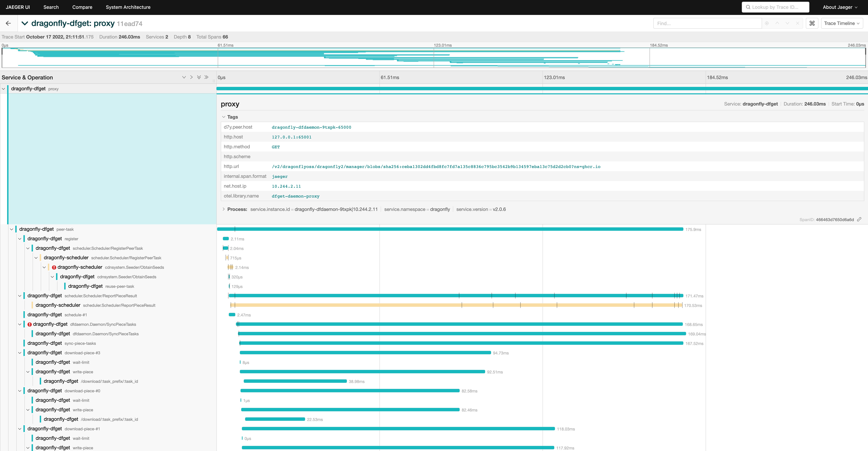The height and width of the screenshot is (451, 868).
Task: Click the 94.73ms download-piece-#3 bar
Action: click(x=365, y=353)
